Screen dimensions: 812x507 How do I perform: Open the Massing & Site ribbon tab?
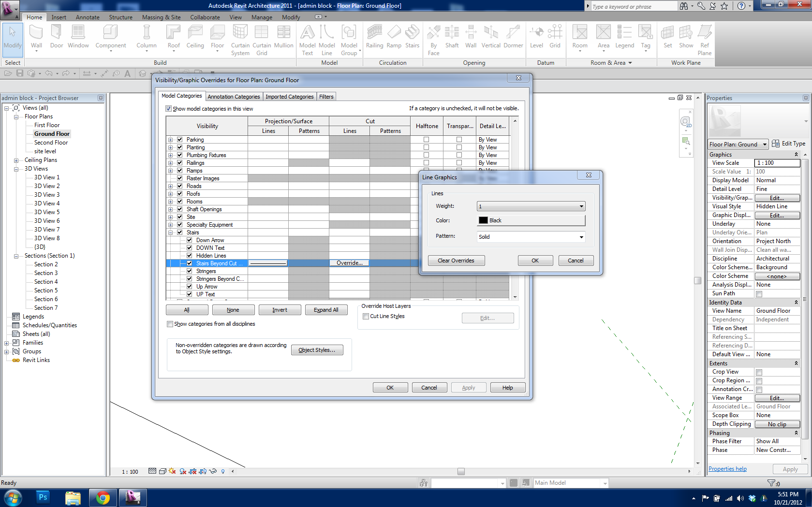161,17
